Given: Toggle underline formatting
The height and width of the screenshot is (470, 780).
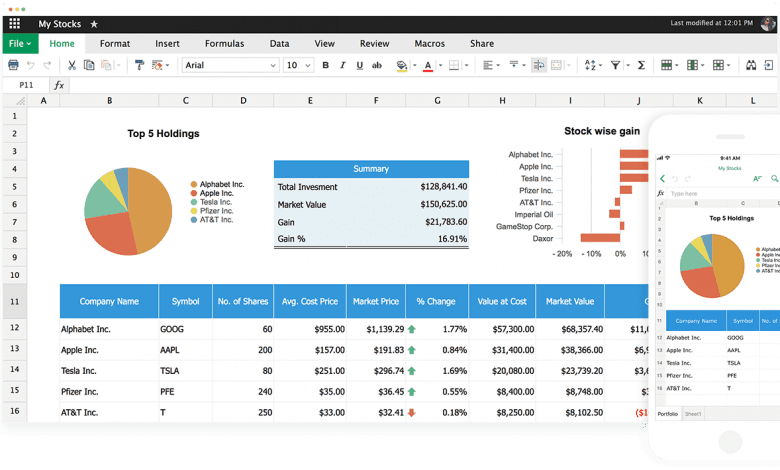Looking at the screenshot, I should [x=360, y=65].
